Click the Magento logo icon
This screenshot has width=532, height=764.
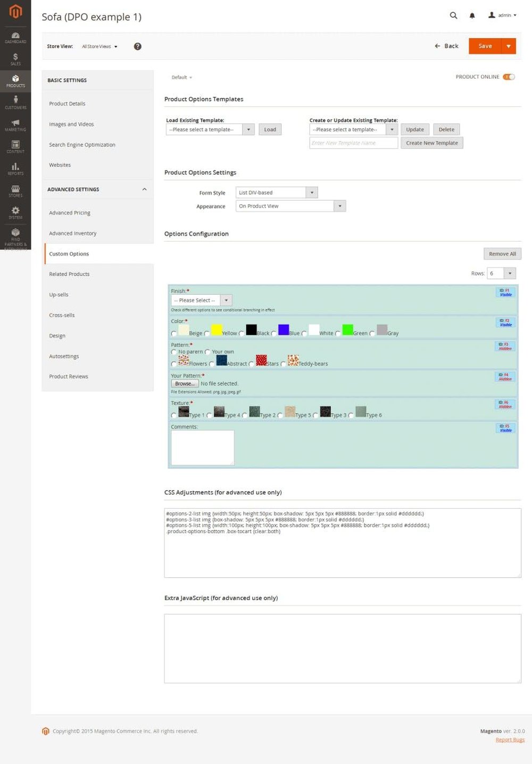coord(15,11)
